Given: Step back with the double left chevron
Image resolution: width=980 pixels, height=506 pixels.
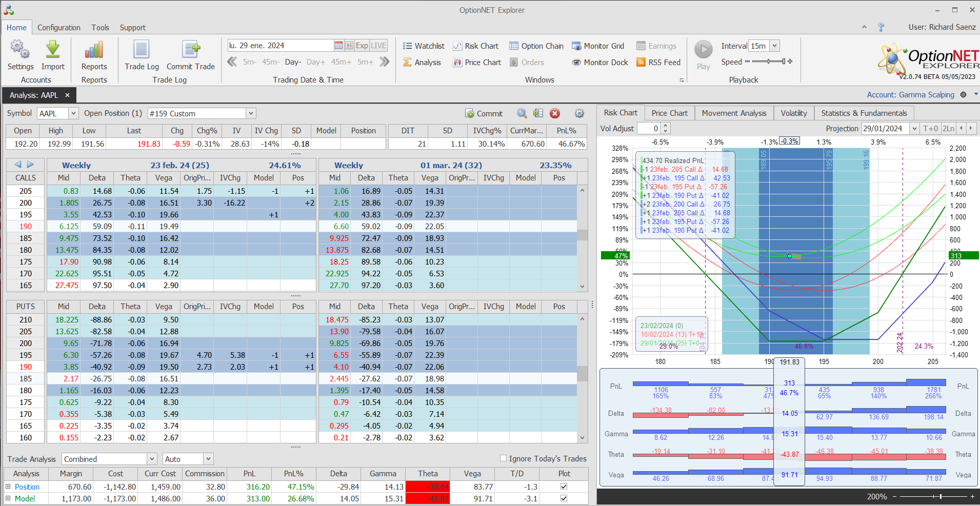Looking at the screenshot, I should 232,62.
